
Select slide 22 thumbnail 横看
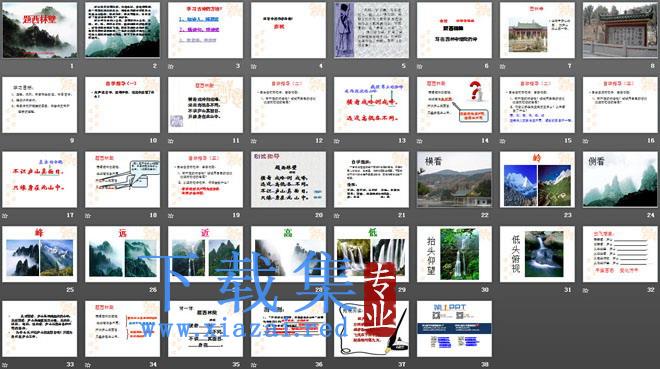[x=454, y=179]
